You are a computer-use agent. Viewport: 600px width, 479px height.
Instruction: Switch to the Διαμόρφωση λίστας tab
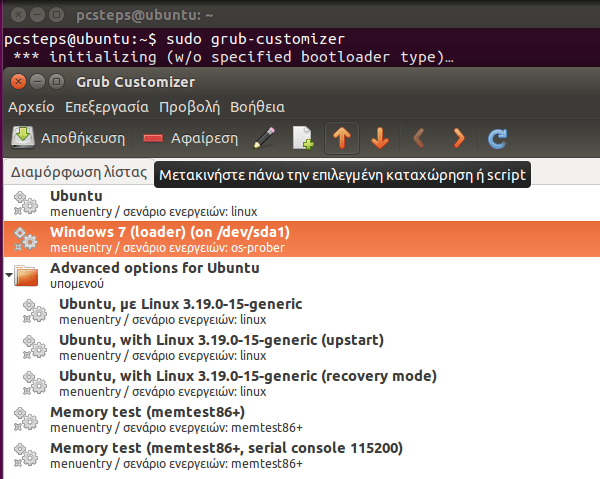pos(79,172)
